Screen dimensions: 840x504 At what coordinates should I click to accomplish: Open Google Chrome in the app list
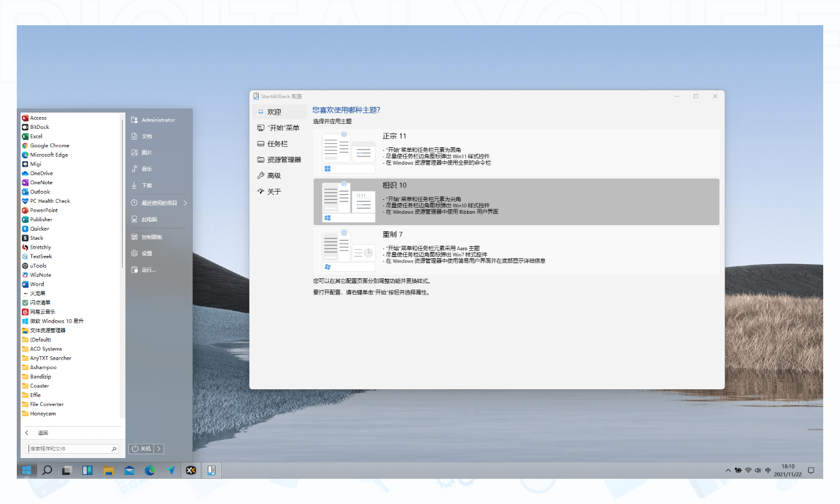click(49, 145)
